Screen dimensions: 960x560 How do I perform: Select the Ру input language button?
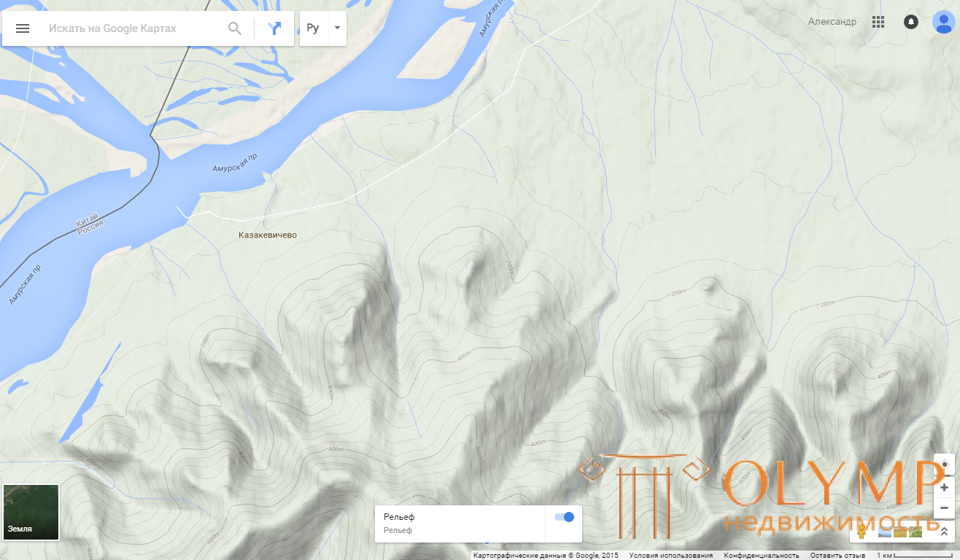click(x=313, y=28)
